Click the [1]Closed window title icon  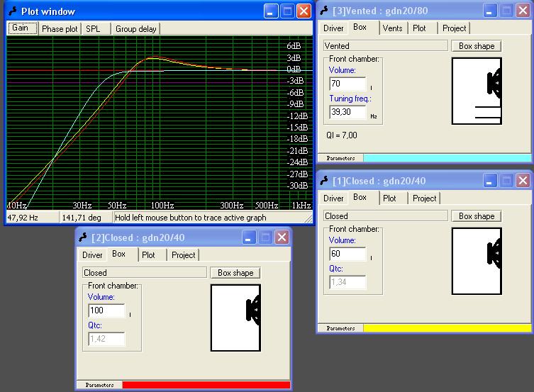point(324,181)
